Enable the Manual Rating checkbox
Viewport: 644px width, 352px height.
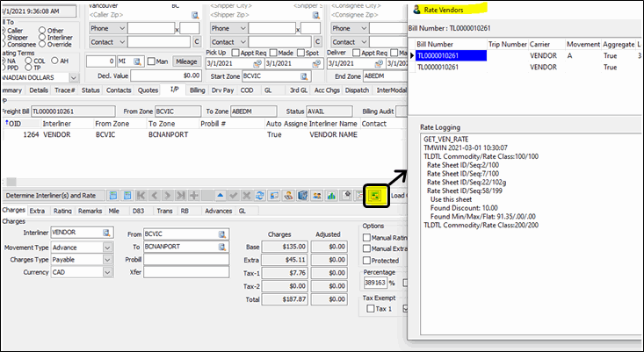368,238
